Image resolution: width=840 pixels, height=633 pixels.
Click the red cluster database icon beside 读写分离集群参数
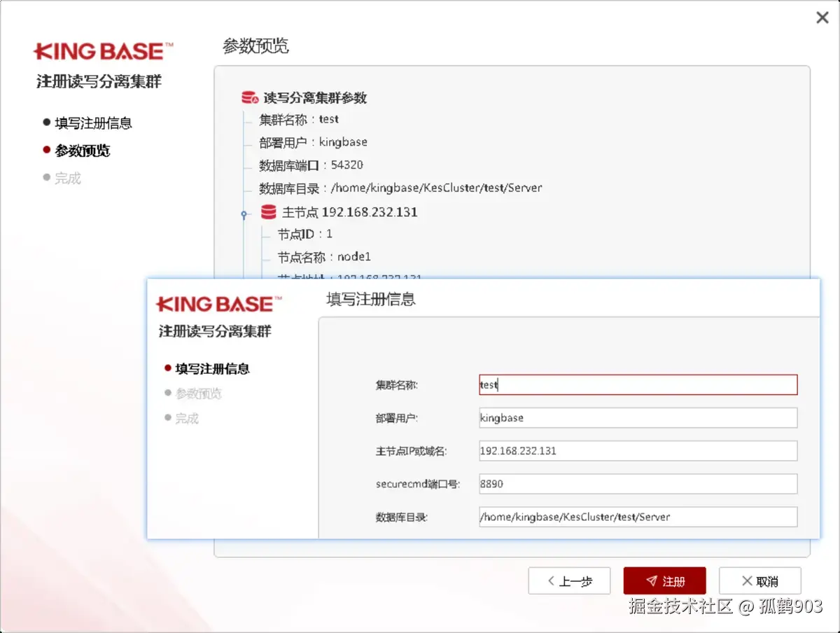click(250, 97)
